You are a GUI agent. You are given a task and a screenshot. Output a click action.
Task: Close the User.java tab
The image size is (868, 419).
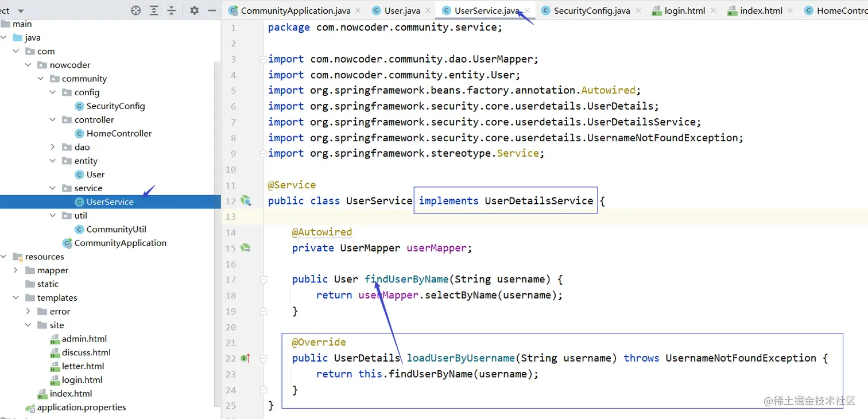[x=428, y=10]
